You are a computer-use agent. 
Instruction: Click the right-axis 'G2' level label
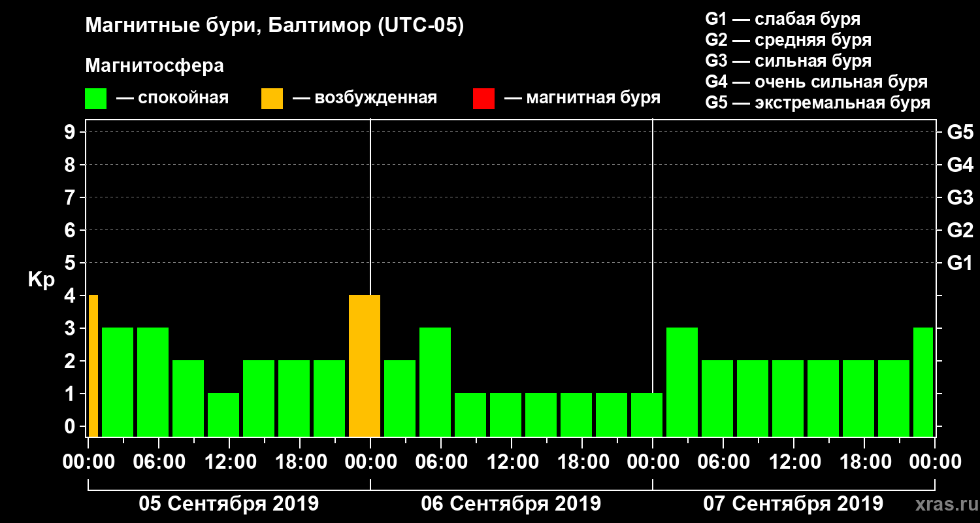tap(960, 230)
